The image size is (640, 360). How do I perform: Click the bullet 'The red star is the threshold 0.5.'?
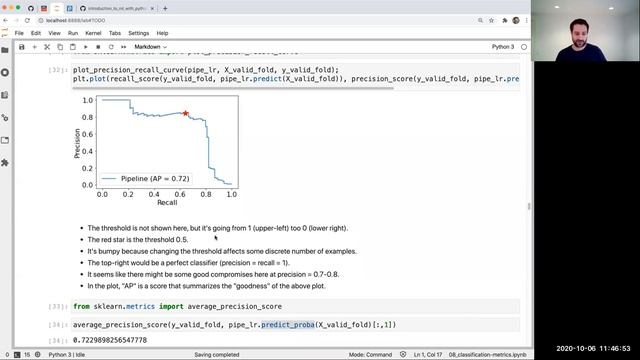pyautogui.click(x=138, y=240)
